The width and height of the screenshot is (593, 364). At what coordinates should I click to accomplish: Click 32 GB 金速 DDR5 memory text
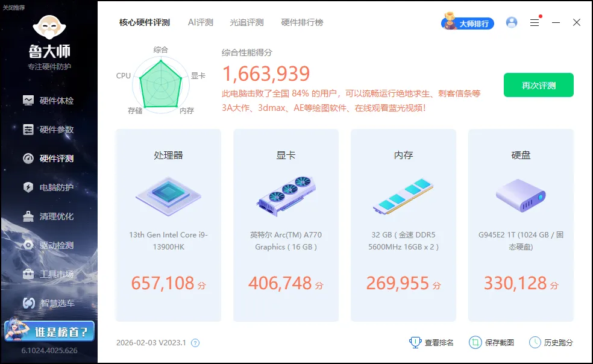tap(403, 240)
